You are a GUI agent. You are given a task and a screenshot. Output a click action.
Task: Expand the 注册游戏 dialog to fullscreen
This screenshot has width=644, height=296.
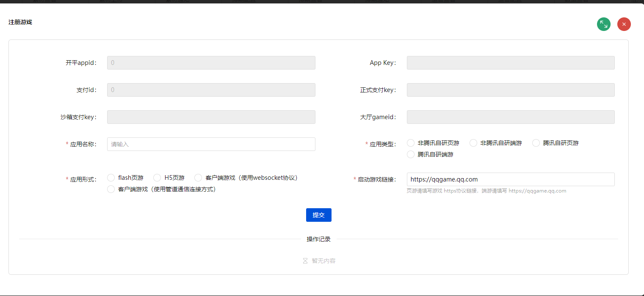tap(604, 24)
